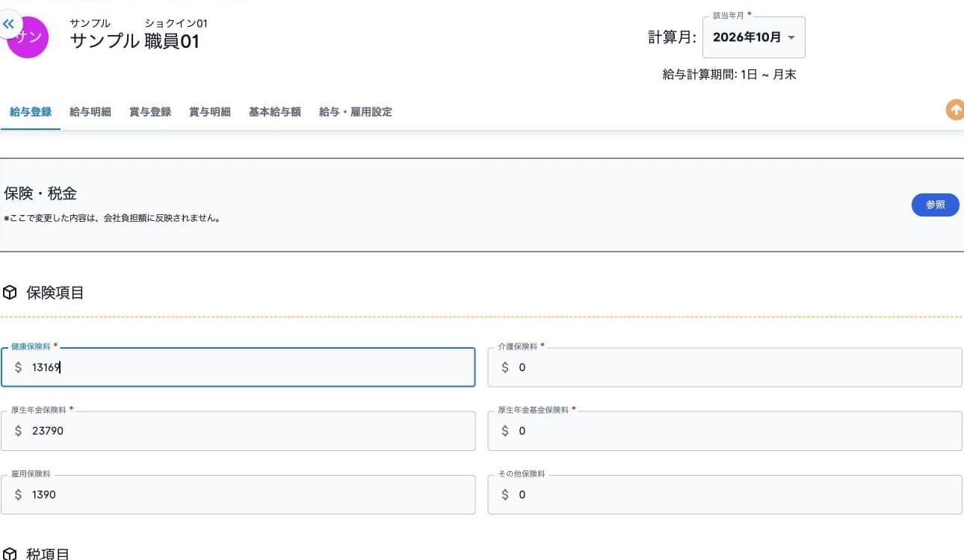This screenshot has width=964, height=560.
Task: Click the 保険・税金 section heading
Action: pos(40,194)
